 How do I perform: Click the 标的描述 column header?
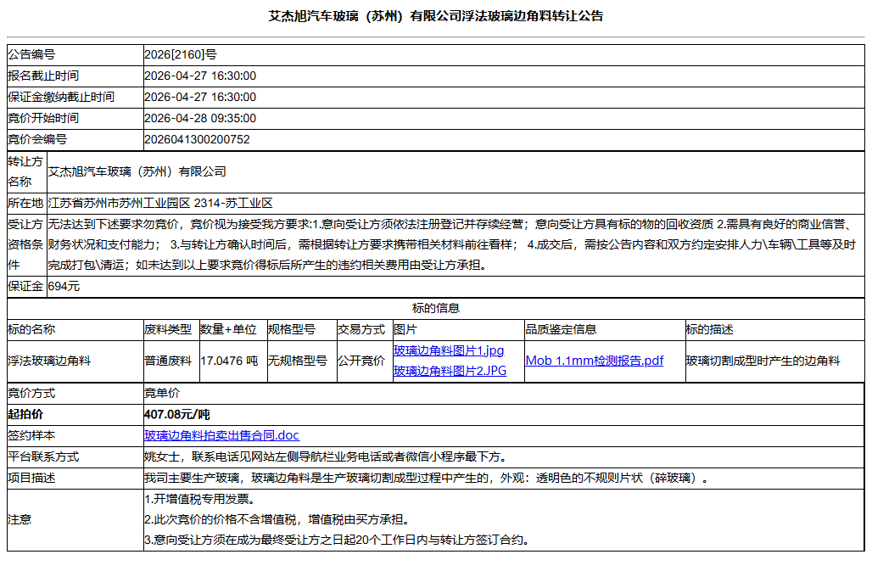pyautogui.click(x=710, y=329)
